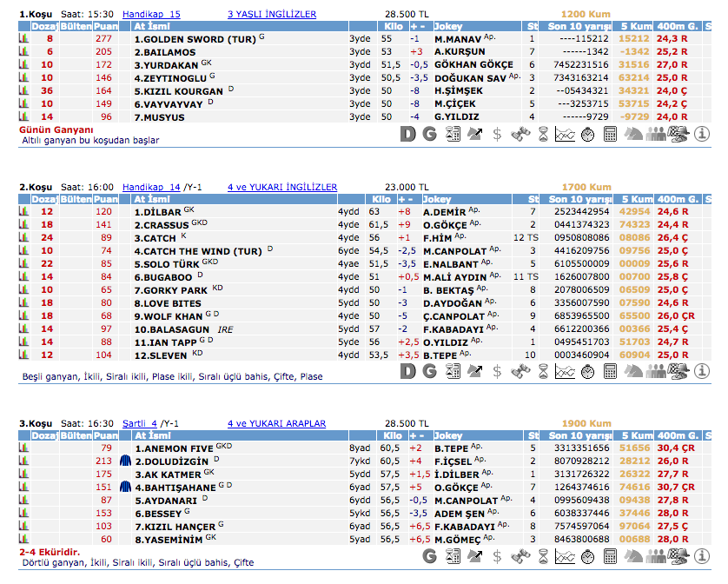728x584 pixels.
Task: Click the big G icon in race 3
Action: 429,555
